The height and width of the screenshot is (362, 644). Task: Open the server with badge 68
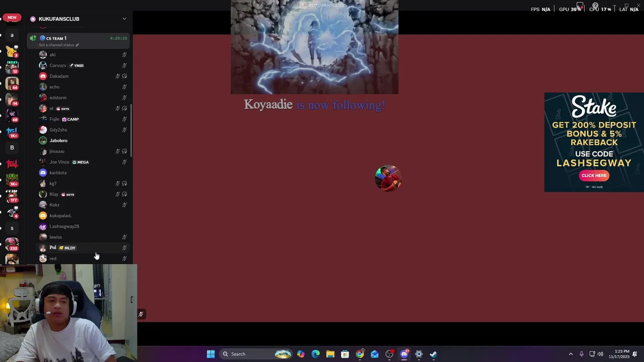pyautogui.click(x=12, y=115)
